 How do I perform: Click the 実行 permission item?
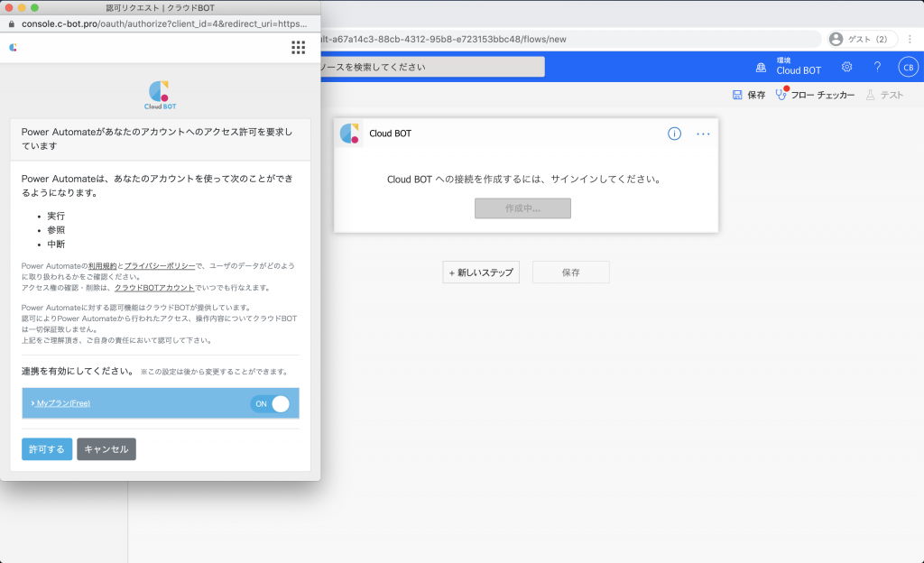coord(56,217)
